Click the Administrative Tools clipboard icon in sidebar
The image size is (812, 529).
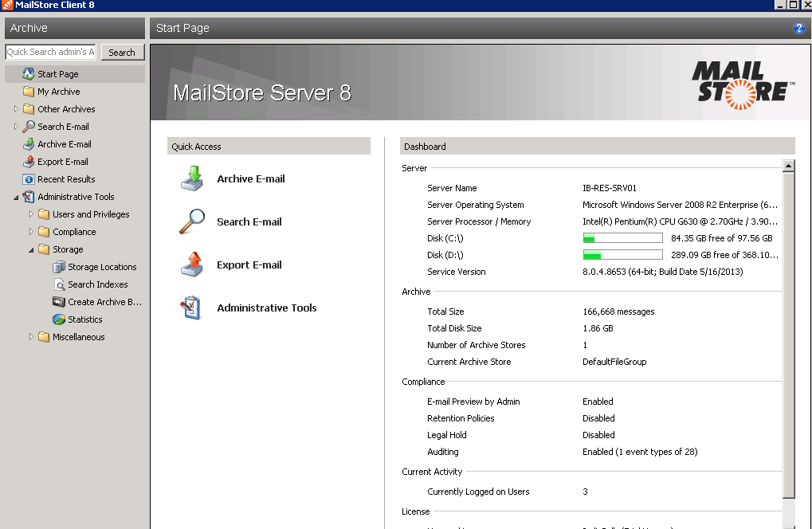(x=29, y=197)
